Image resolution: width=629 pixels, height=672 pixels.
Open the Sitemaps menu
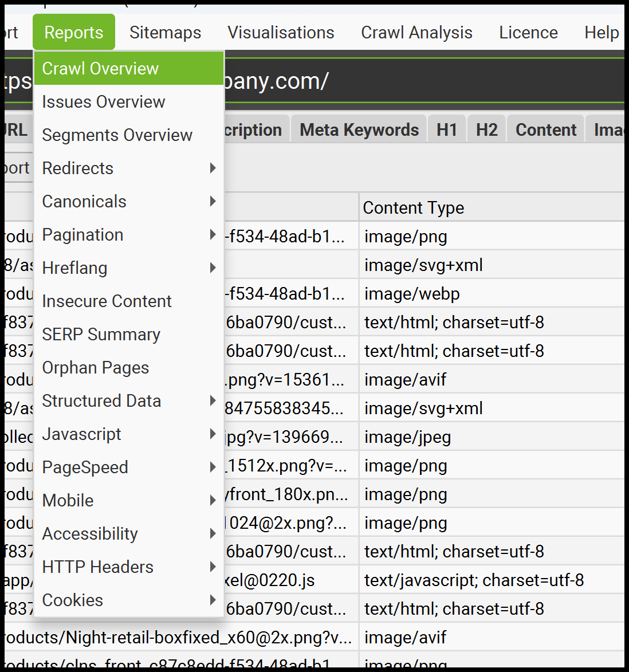point(166,33)
